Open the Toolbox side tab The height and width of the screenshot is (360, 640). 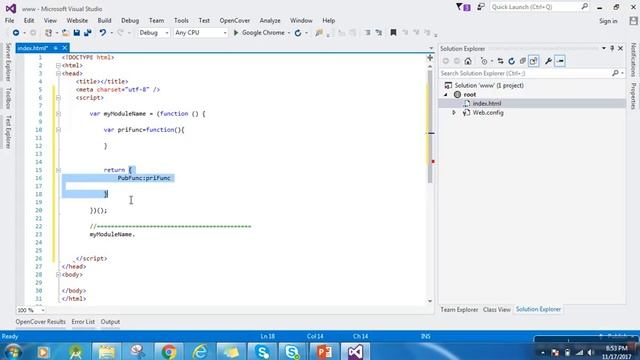click(8, 98)
